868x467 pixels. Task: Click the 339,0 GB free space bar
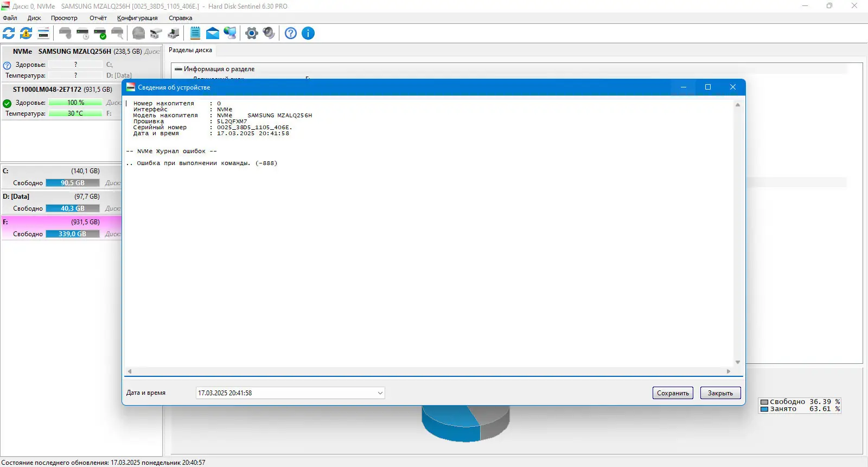pyautogui.click(x=73, y=234)
